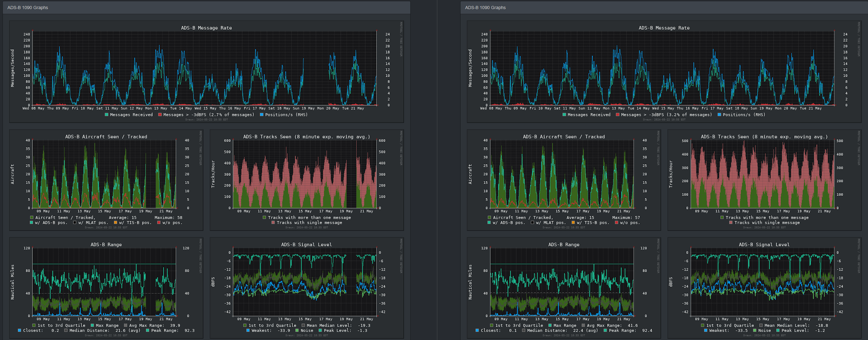
Task: Open the left panel's ADS-B Signal Level graph
Action: pyautogui.click(x=307, y=288)
